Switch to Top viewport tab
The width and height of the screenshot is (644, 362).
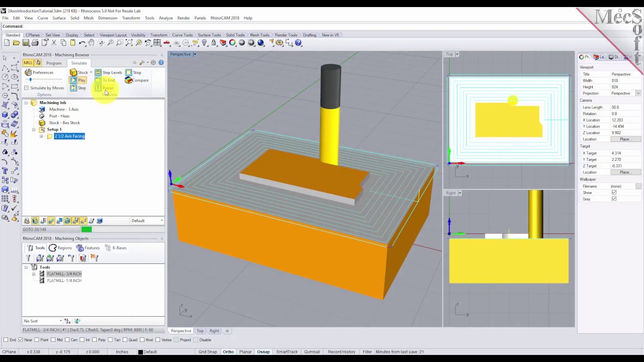200,331
